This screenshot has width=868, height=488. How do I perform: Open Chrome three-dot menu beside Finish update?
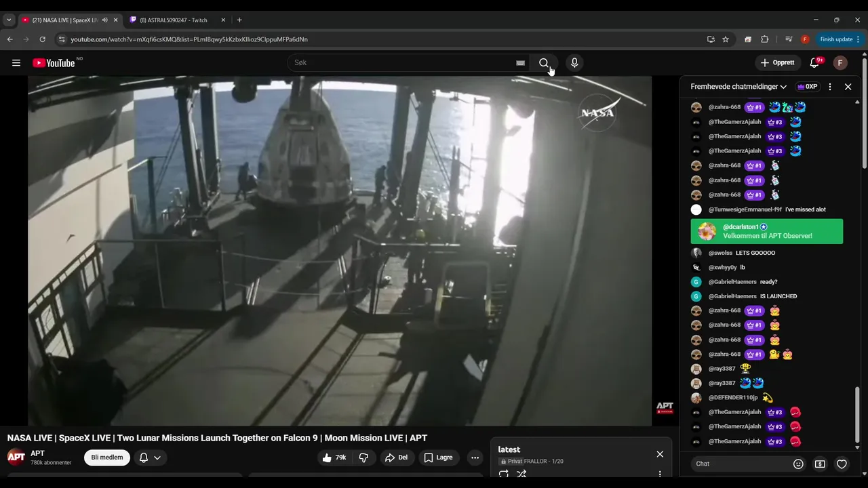tap(858, 39)
